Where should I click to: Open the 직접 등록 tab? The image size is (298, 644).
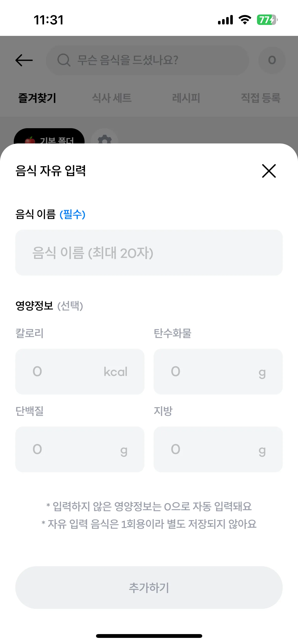pos(261,98)
